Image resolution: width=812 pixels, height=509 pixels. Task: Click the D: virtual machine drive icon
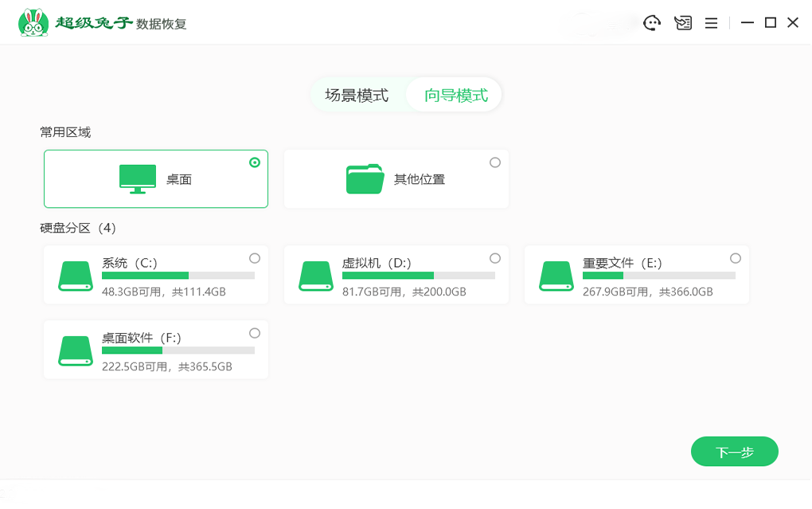click(x=316, y=275)
